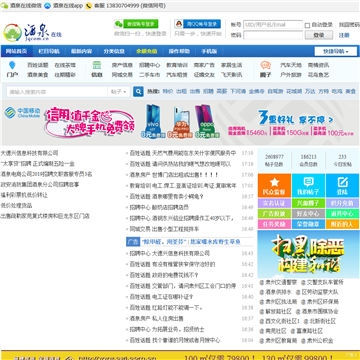Open the @ 解放路社区 link

[276, 311]
